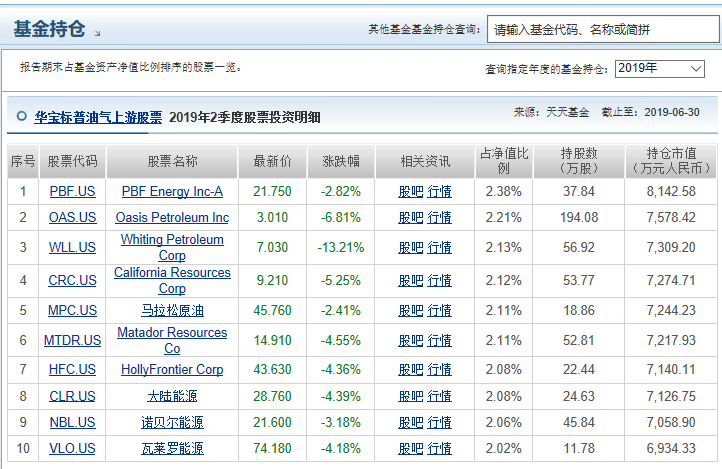
Task: Open Oasis Petroleum Inc link
Action: click(x=172, y=217)
